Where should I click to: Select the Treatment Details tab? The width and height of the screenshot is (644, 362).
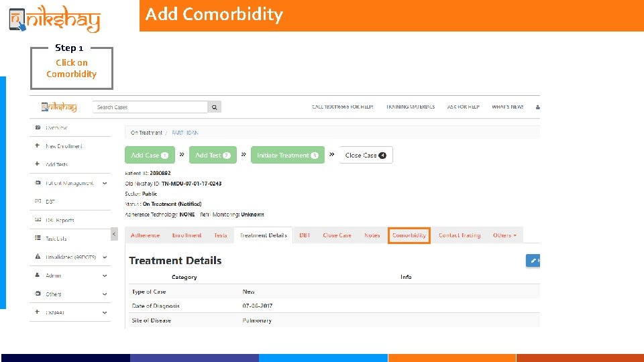point(263,235)
